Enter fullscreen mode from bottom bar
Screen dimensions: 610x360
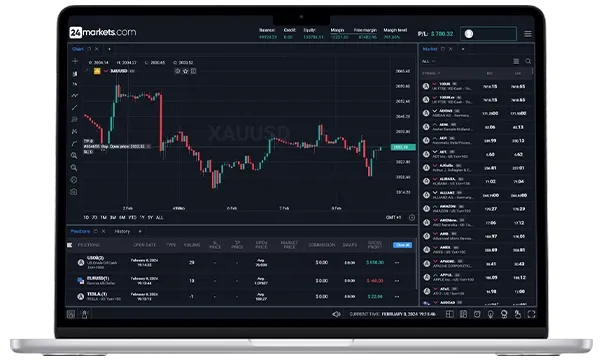tap(531, 314)
